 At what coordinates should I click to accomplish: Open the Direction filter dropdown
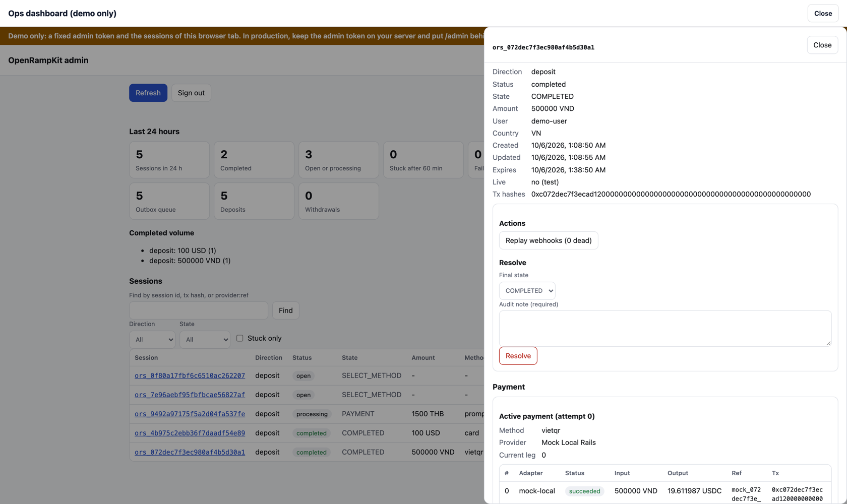[152, 339]
